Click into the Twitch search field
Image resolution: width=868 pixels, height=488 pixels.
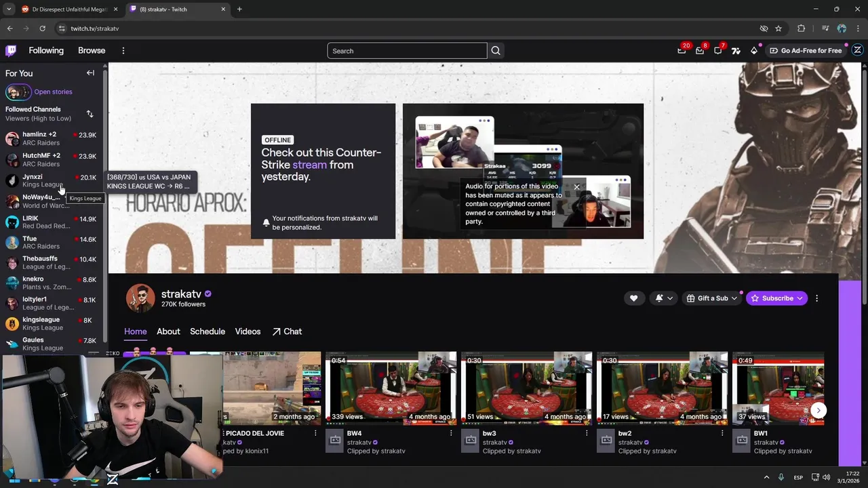[407, 51]
